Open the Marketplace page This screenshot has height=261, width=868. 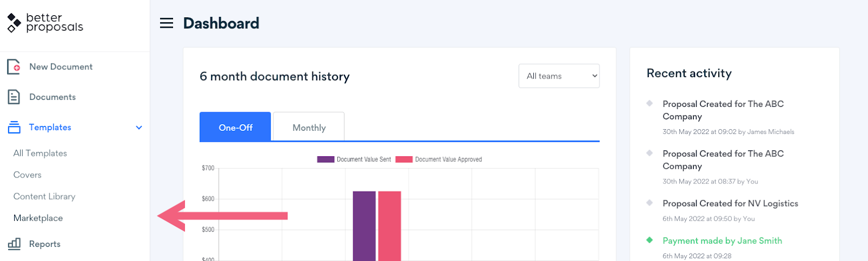click(38, 218)
